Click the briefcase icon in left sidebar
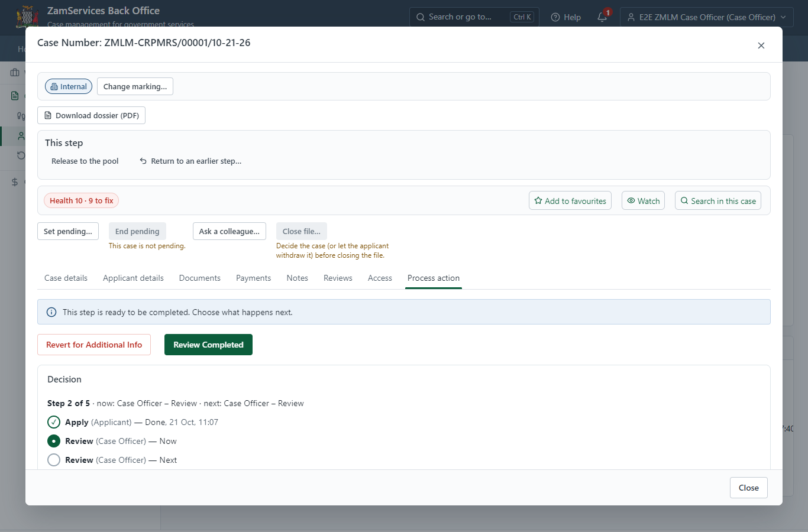Viewport: 808px width, 532px height. coord(15,73)
